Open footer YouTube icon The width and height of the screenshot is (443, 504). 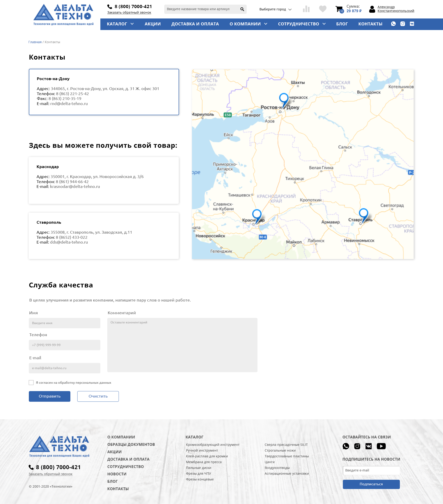coord(381,446)
